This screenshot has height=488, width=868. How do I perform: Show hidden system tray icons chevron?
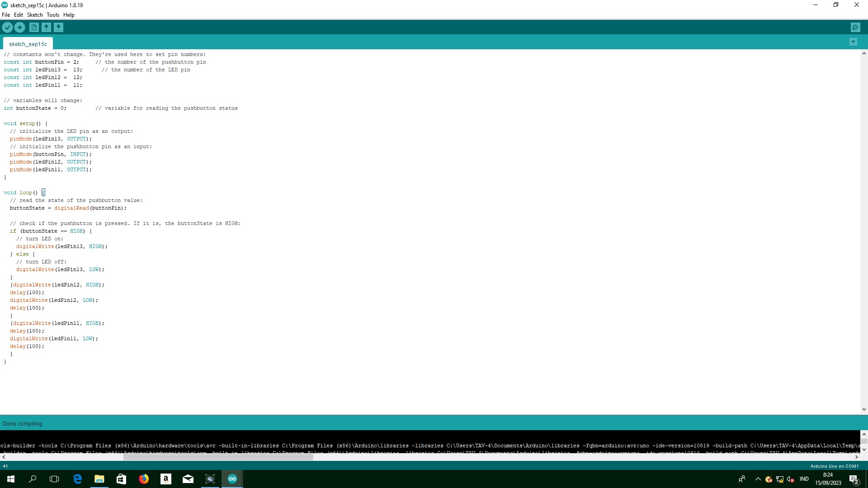point(758,479)
